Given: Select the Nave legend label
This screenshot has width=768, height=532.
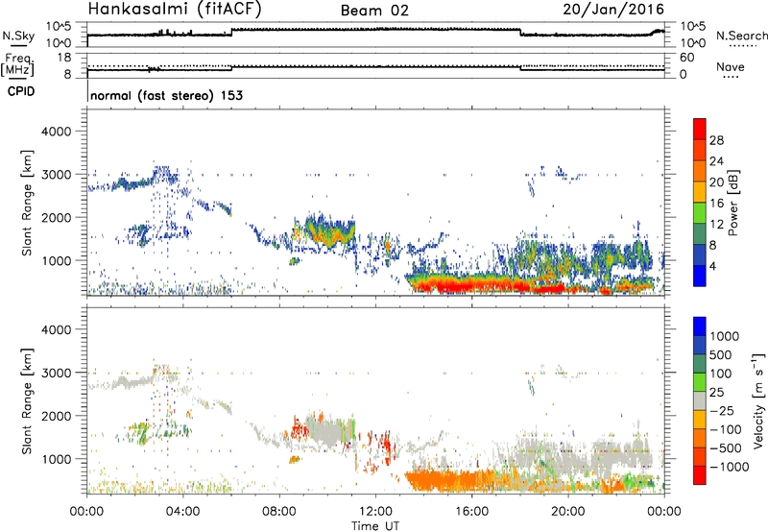Looking at the screenshot, I should tap(730, 66).
